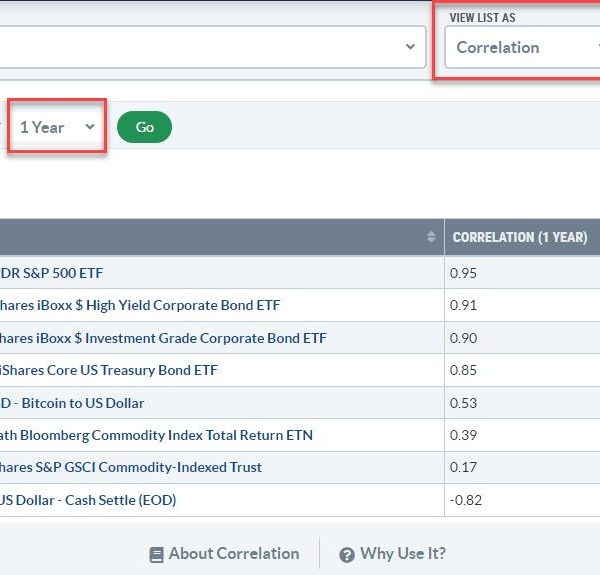
Task: Open US Dollar - Cash Settle (EOD) link
Action: [88, 500]
